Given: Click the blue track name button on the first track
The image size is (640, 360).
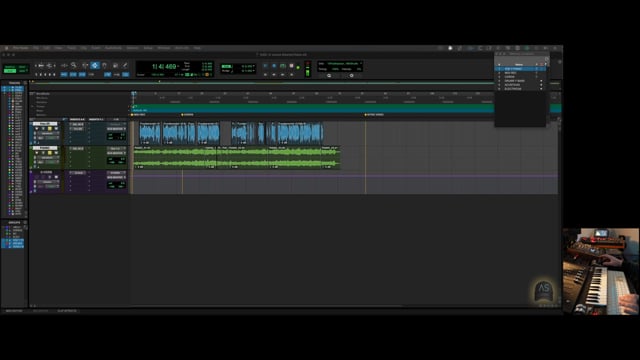Looking at the screenshot, I should [x=45, y=124].
